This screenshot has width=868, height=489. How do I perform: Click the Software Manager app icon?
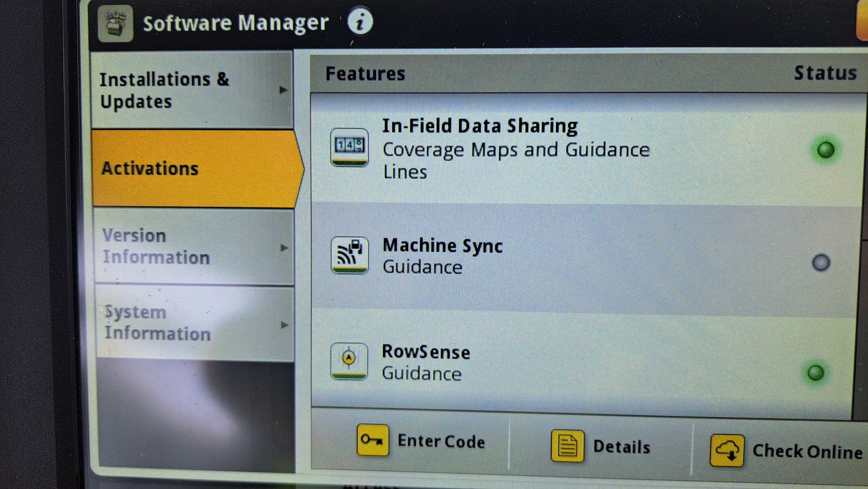pos(115,24)
